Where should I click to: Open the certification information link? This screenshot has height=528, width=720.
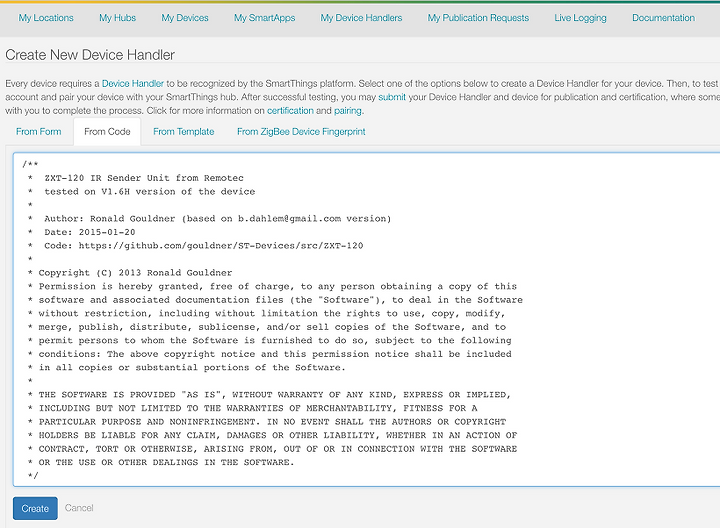(290, 111)
